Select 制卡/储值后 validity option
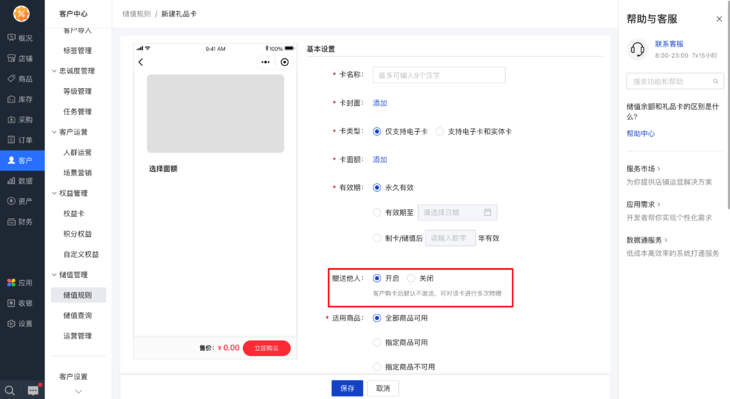This screenshot has width=730, height=399. click(377, 238)
